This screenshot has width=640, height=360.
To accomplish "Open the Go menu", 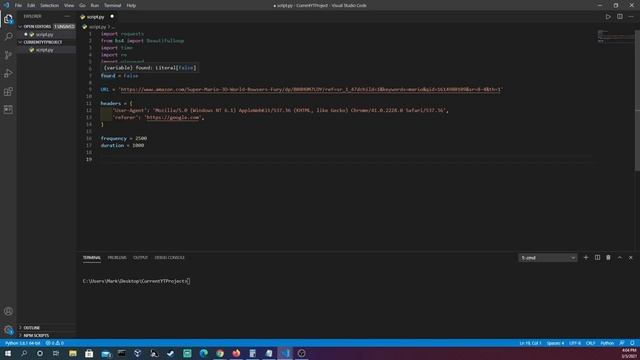I will point(82,5).
